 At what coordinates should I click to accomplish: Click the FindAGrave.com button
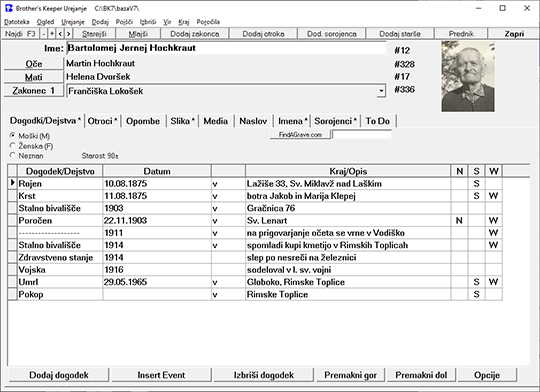tap(300, 135)
